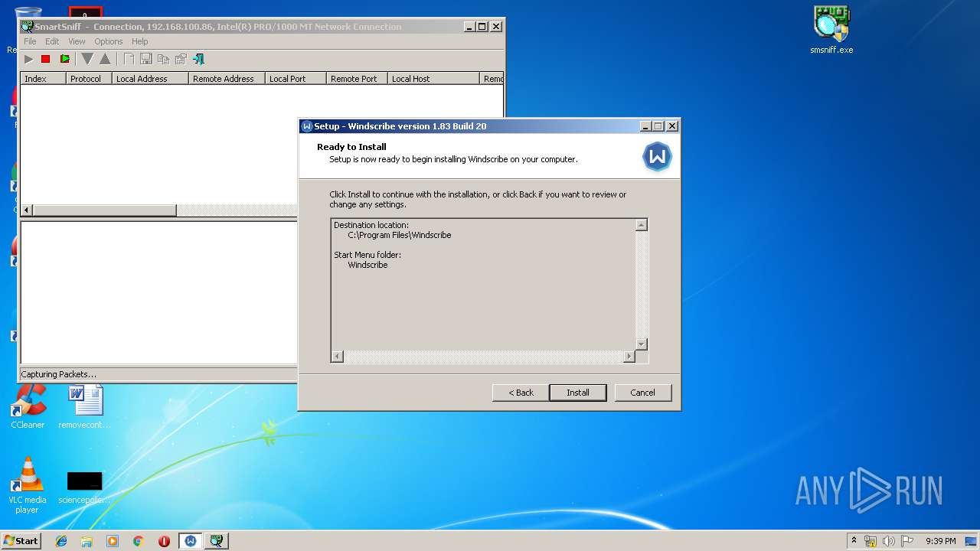Select the removecont Word document on desktop

click(84, 406)
